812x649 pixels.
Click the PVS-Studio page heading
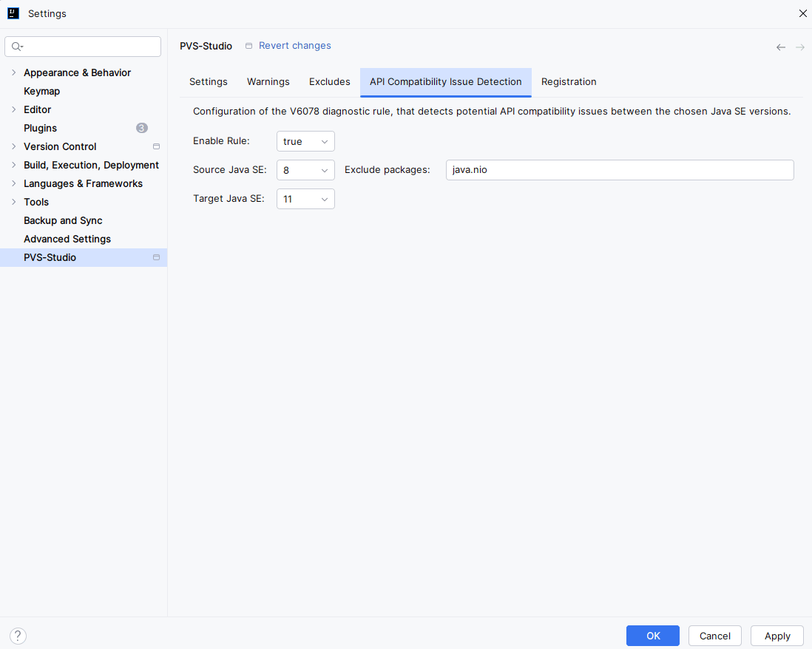(206, 46)
